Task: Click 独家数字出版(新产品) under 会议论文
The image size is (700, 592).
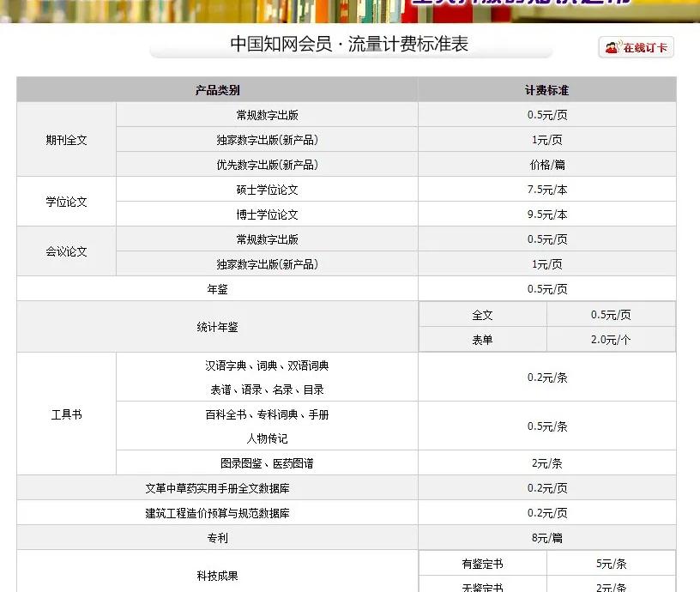Action: 267,264
